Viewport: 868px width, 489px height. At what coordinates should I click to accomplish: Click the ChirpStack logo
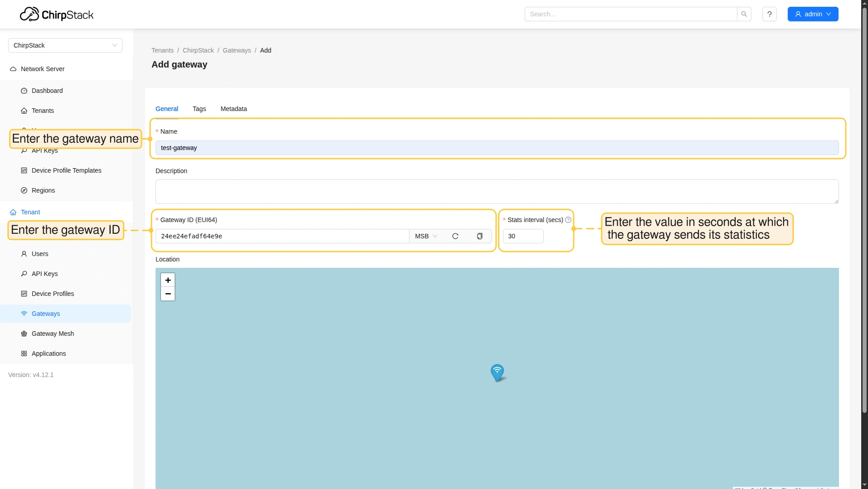coord(57,15)
